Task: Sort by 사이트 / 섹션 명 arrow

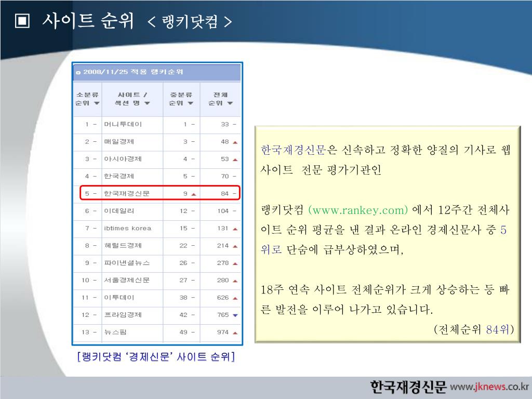Action: click(x=147, y=103)
